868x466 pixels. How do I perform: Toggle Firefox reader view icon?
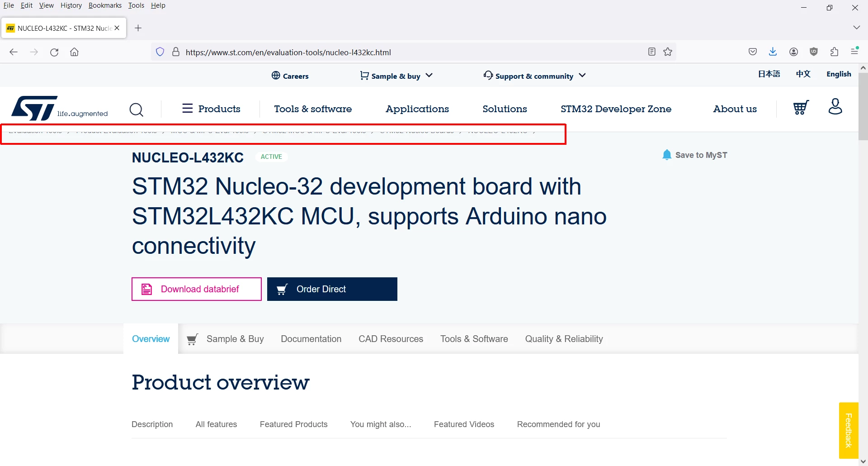(x=651, y=52)
